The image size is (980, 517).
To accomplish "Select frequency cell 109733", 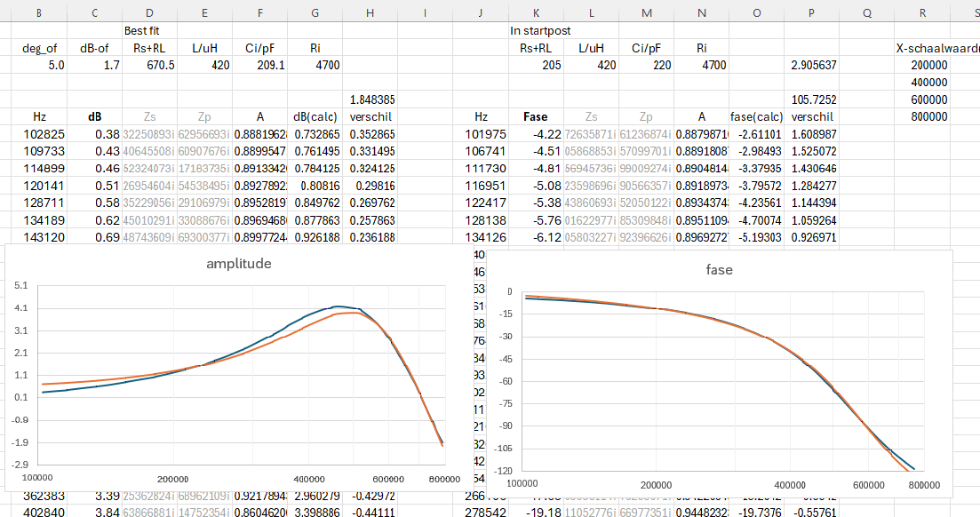I will [39, 151].
